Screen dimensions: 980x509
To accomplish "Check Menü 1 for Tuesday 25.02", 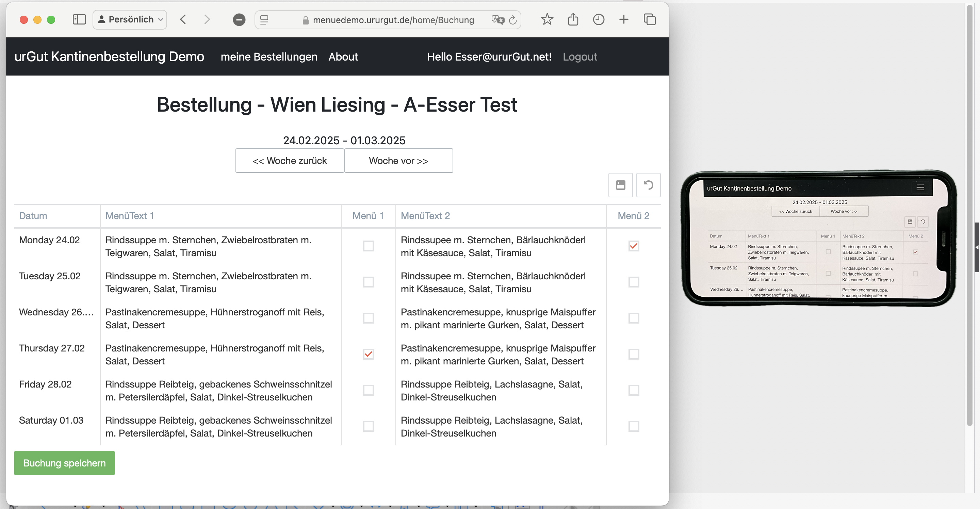I will tap(368, 282).
